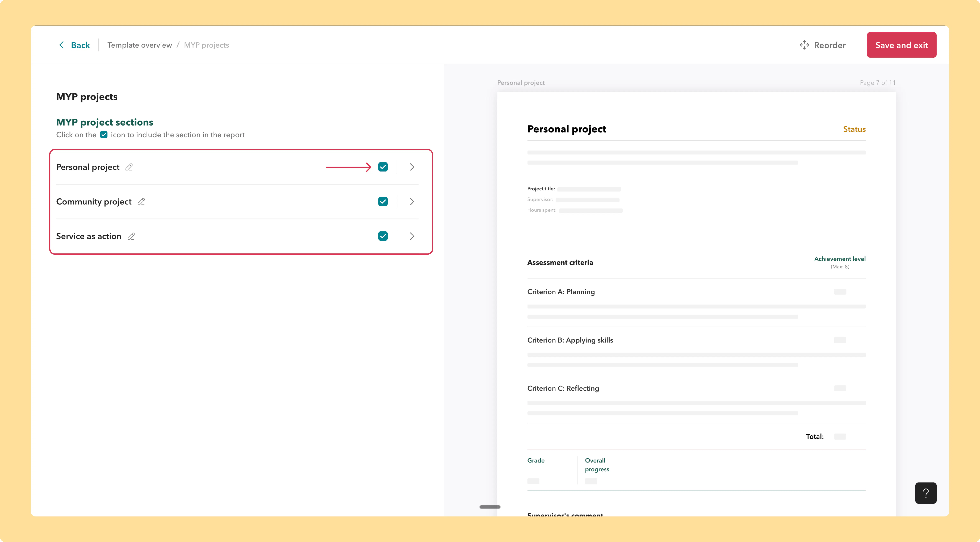
Task: Click the Service as action row label
Action: (89, 236)
